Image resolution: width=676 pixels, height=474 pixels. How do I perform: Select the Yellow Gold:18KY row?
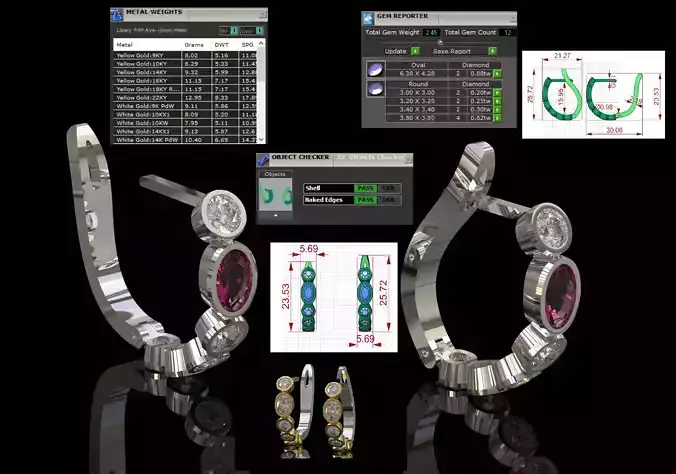185,81
